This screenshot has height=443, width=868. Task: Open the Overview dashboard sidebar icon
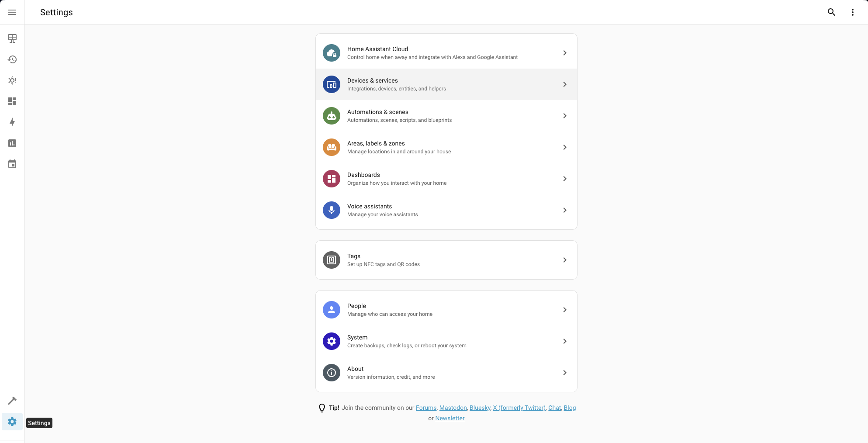pos(12,38)
